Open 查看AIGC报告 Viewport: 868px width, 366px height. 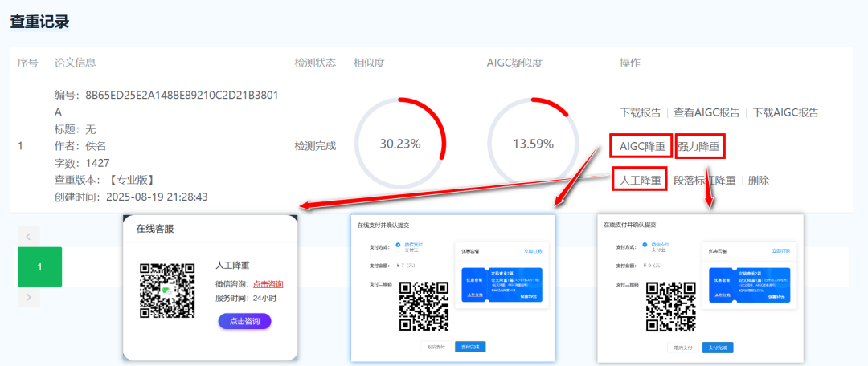click(706, 112)
